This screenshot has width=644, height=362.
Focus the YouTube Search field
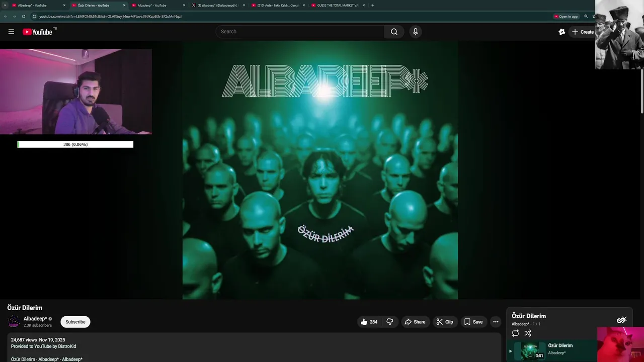coord(300,32)
